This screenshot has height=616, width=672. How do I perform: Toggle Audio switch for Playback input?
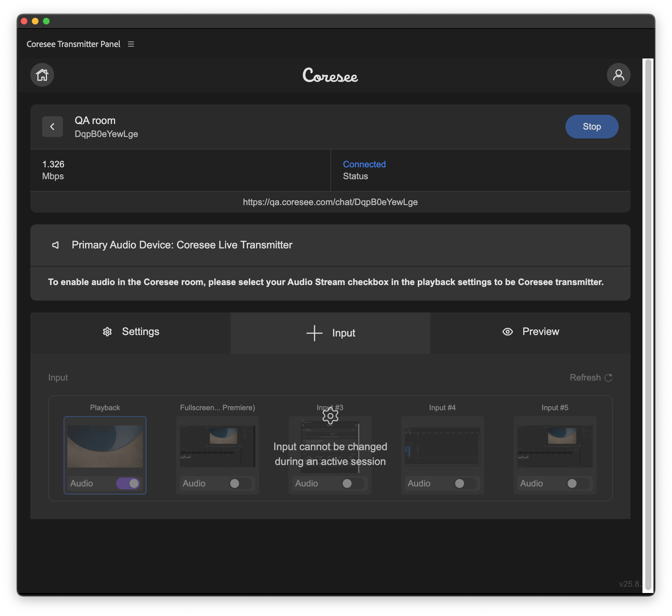tap(128, 483)
